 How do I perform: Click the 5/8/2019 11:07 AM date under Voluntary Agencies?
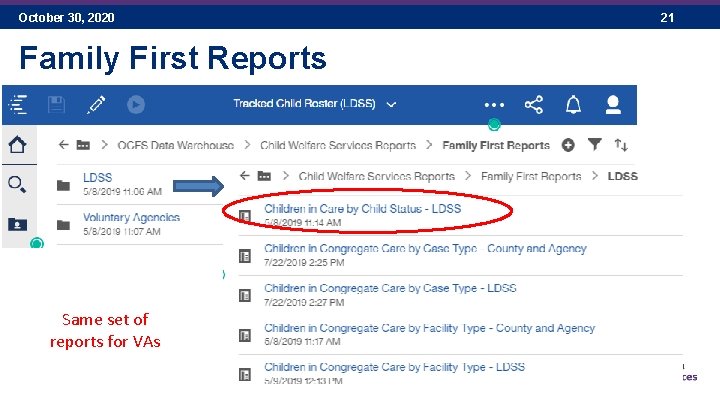[122, 231]
